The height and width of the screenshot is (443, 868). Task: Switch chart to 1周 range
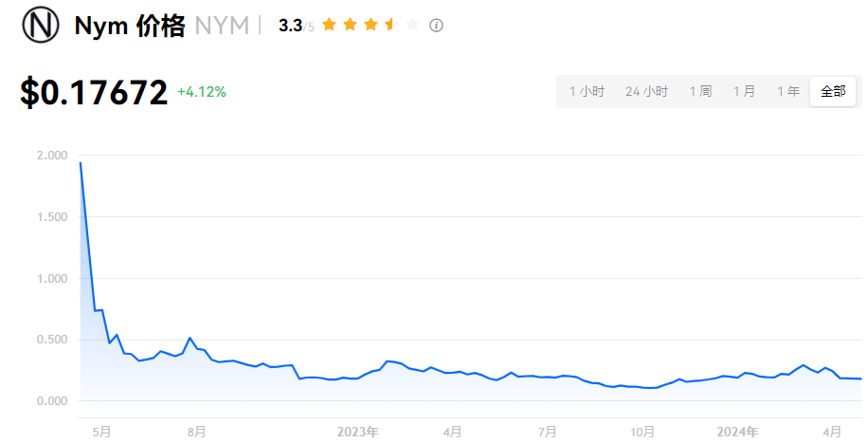(x=700, y=92)
